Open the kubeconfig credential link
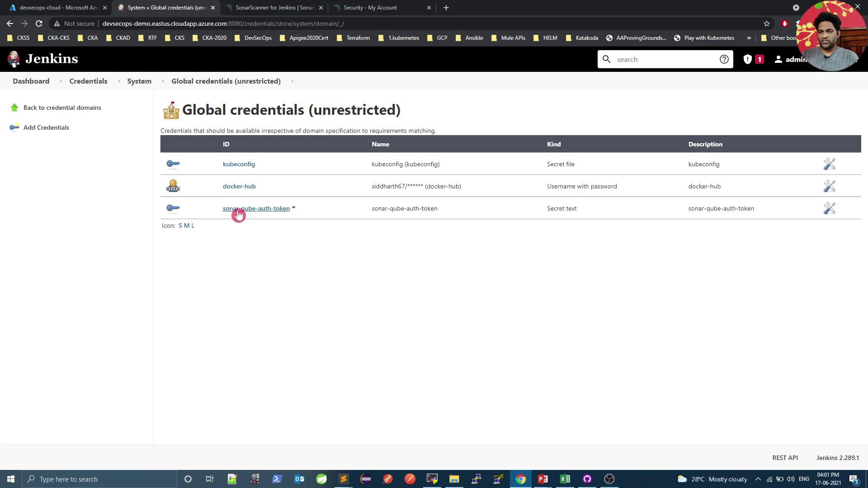Viewport: 868px width, 488px height. (x=239, y=164)
